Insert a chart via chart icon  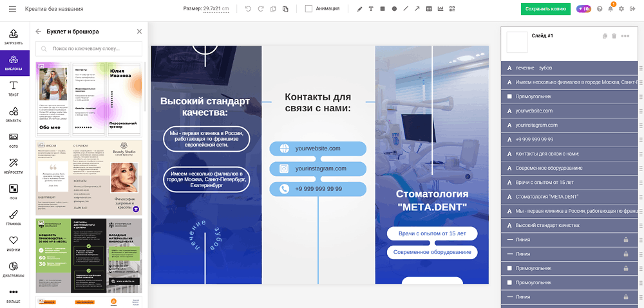[440, 8]
